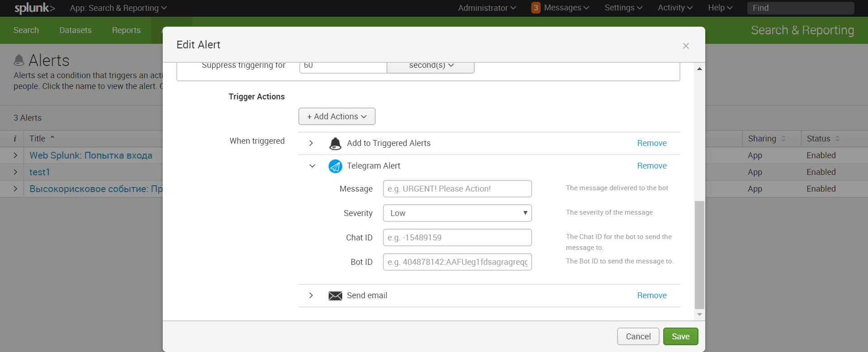
Task: Expand the Send email section
Action: tap(311, 296)
